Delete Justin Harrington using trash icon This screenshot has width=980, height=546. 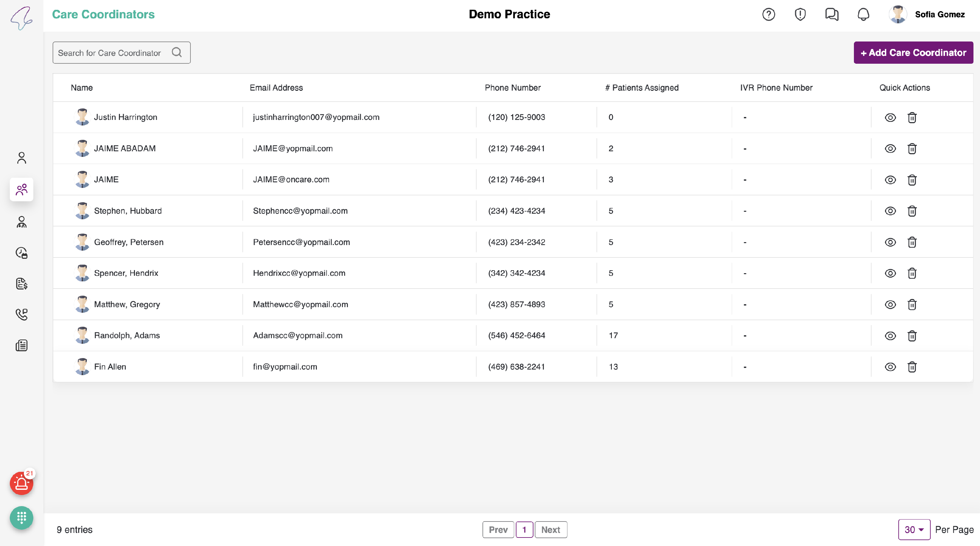(912, 118)
